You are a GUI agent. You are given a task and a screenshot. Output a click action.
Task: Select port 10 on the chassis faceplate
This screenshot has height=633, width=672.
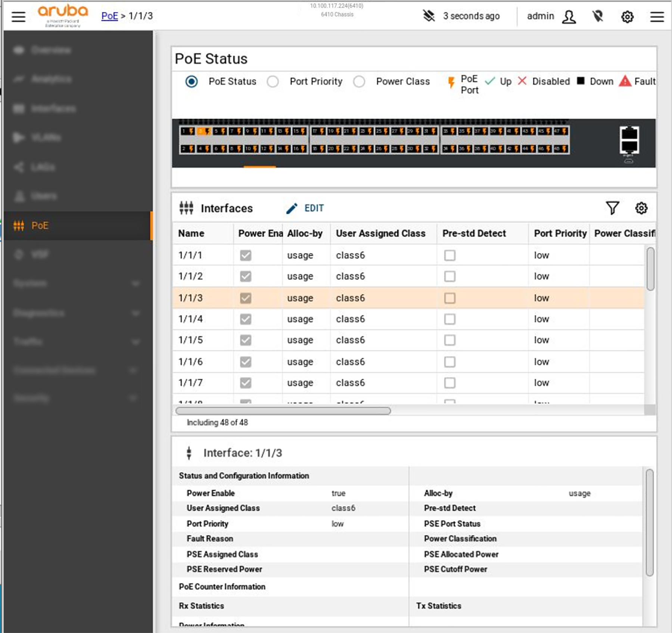click(251, 149)
